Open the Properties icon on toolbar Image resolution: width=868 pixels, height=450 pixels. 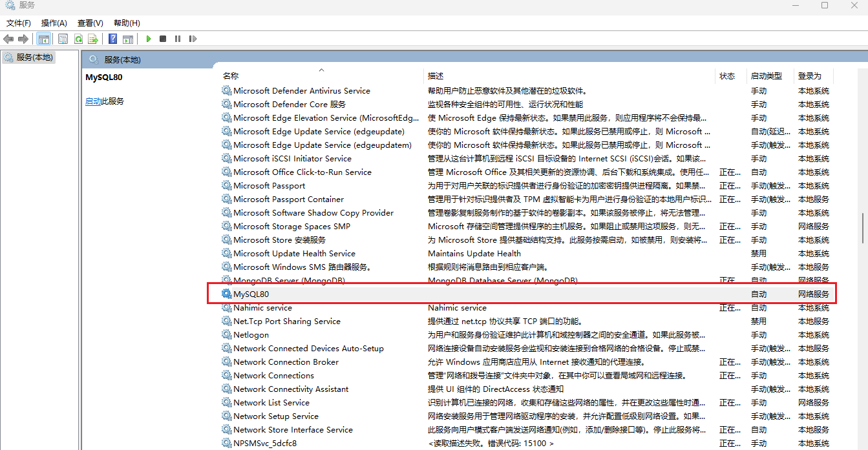(x=63, y=39)
